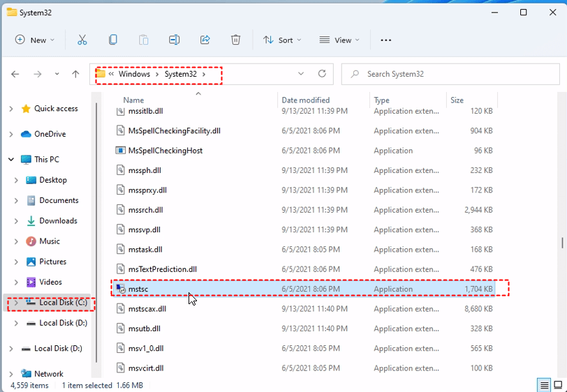
Task: Switch to large thumbnails view icon
Action: click(x=558, y=385)
